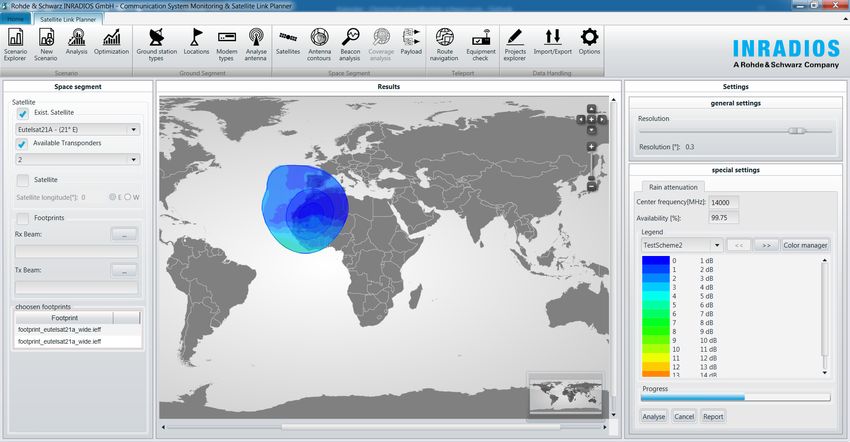Open the Analyse antenna tool
Viewport: 850px width, 442px height.
[255, 44]
